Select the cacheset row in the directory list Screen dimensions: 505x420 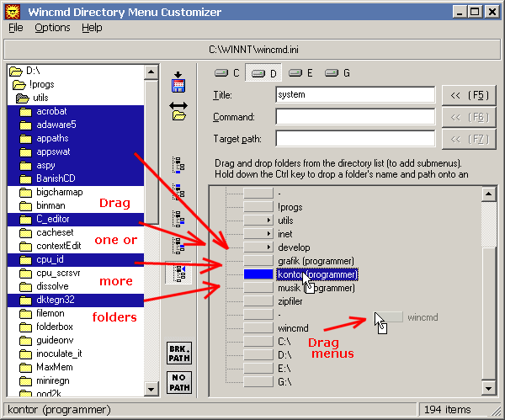[x=76, y=232]
